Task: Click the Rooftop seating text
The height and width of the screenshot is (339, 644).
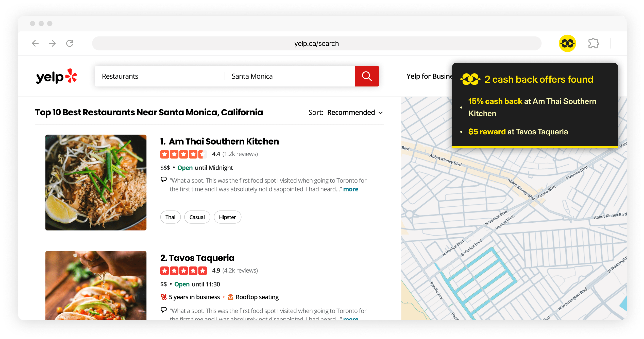Action: (257, 297)
